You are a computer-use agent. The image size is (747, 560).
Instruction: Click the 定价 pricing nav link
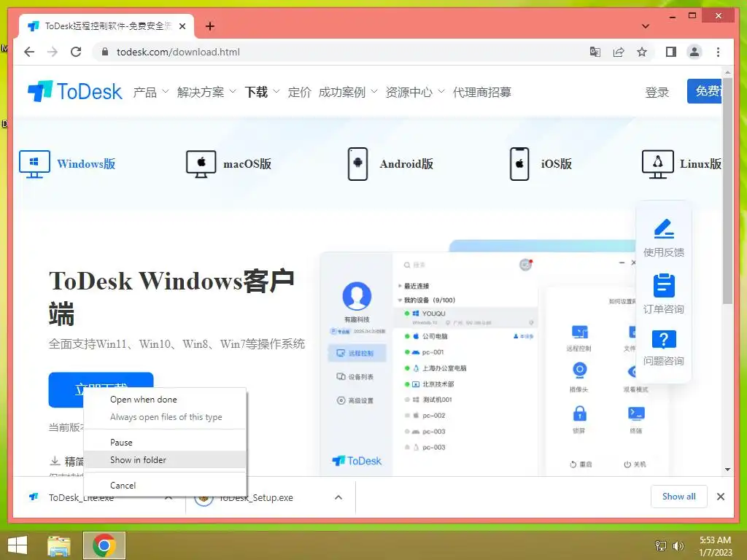click(299, 91)
